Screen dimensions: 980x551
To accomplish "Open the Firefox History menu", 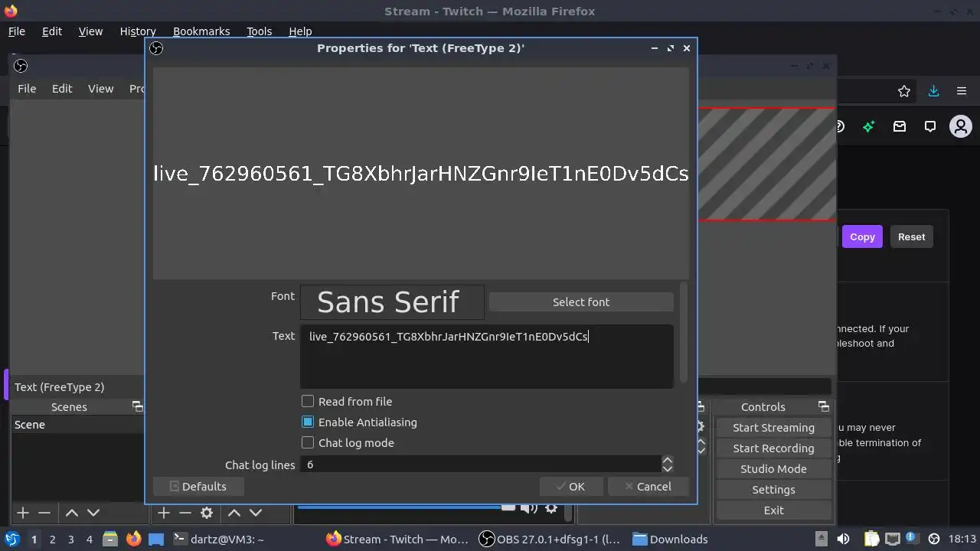I will (x=138, y=31).
